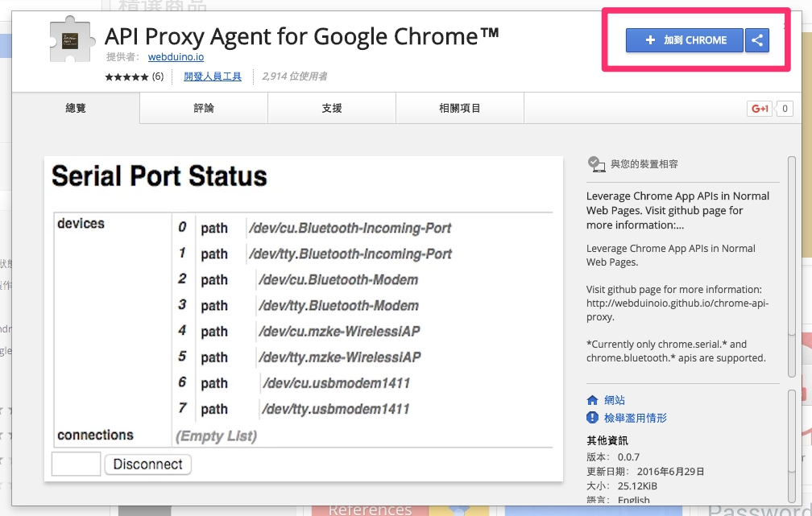This screenshot has height=516, width=812.
Task: Add extension with 加到 CHROME button
Action: 685,40
